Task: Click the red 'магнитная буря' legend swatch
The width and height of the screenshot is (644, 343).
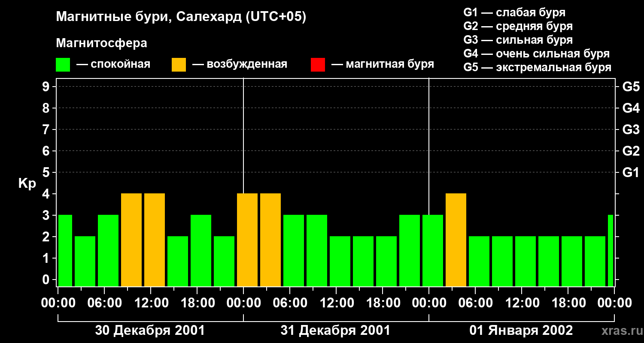Action: (x=318, y=65)
